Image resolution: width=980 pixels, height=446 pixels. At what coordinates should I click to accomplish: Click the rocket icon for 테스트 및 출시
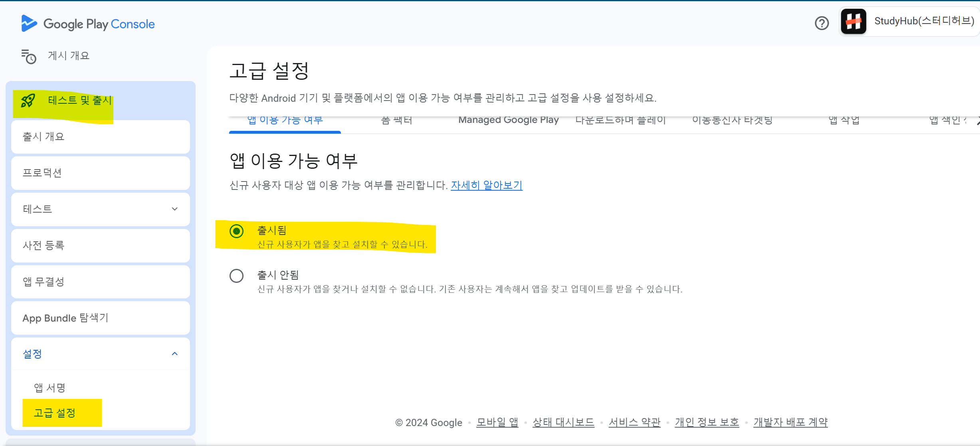click(28, 101)
